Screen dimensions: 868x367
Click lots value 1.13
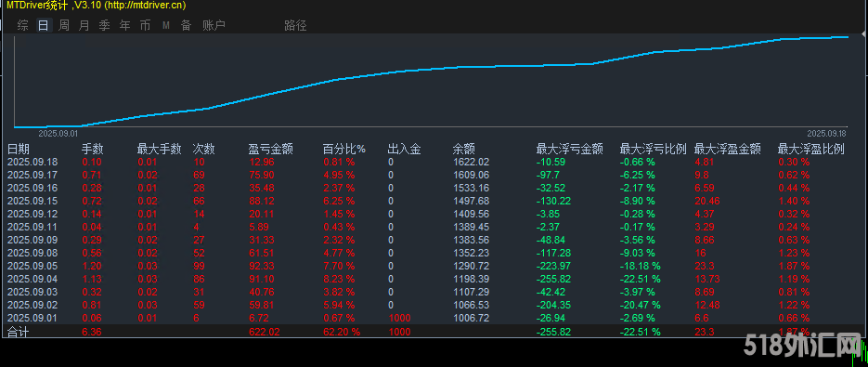point(91,279)
